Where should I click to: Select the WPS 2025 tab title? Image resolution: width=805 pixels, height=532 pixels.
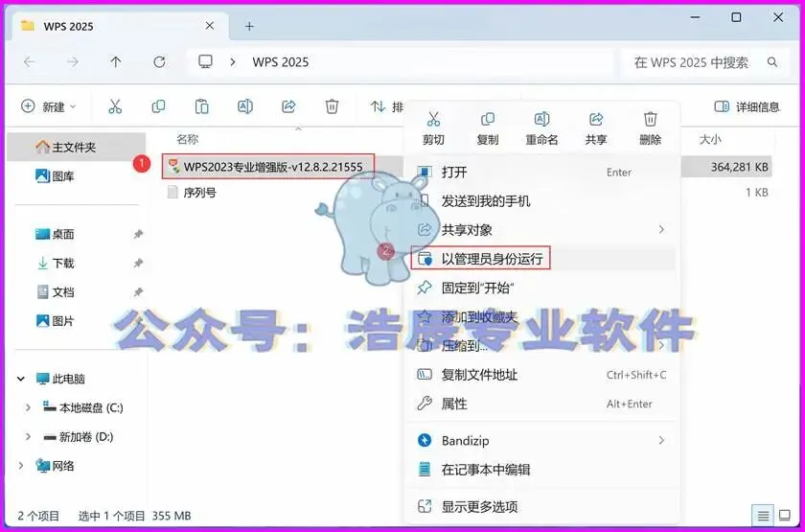click(68, 26)
